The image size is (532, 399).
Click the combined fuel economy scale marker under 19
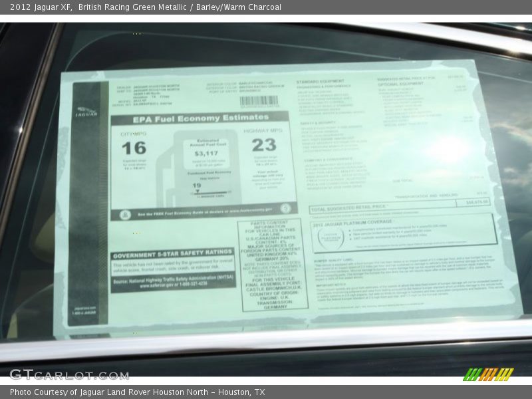[x=198, y=192]
